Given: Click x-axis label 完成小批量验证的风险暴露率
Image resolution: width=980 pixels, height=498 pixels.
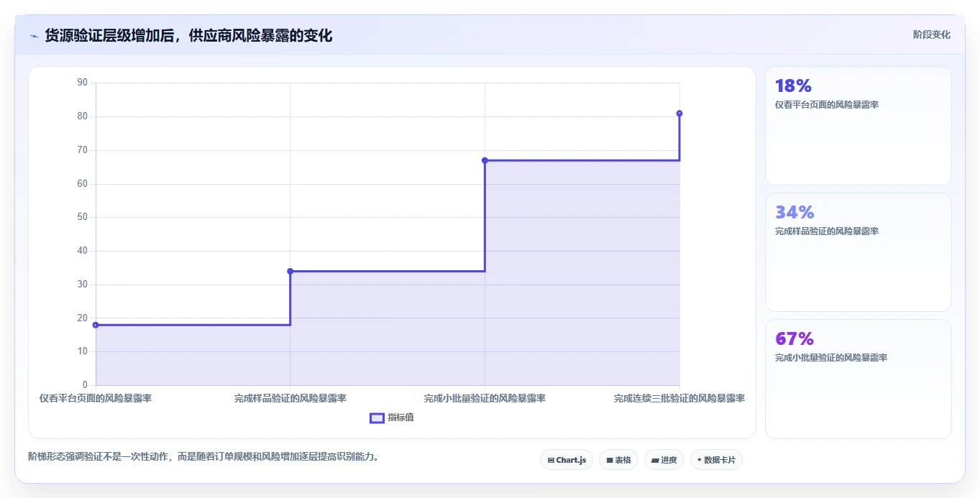Looking at the screenshot, I should [485, 398].
